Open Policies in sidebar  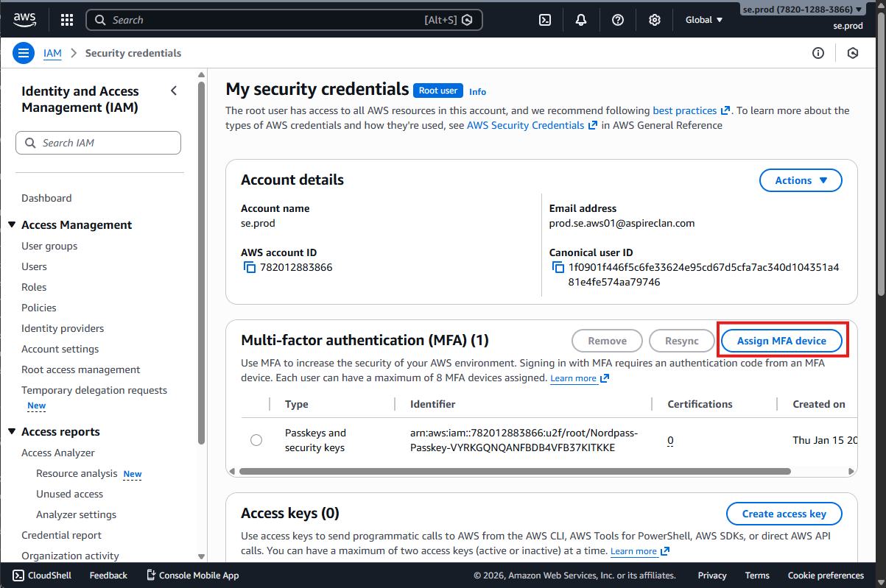click(x=39, y=308)
